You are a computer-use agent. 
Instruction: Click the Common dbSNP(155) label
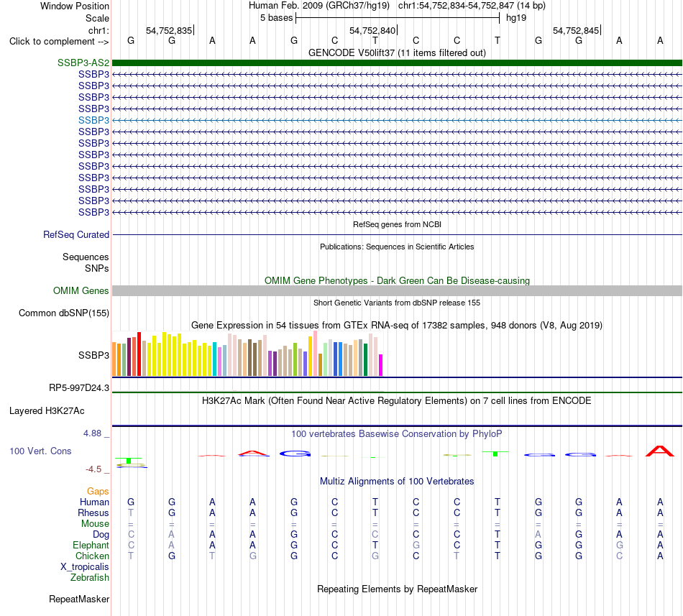pyautogui.click(x=63, y=313)
